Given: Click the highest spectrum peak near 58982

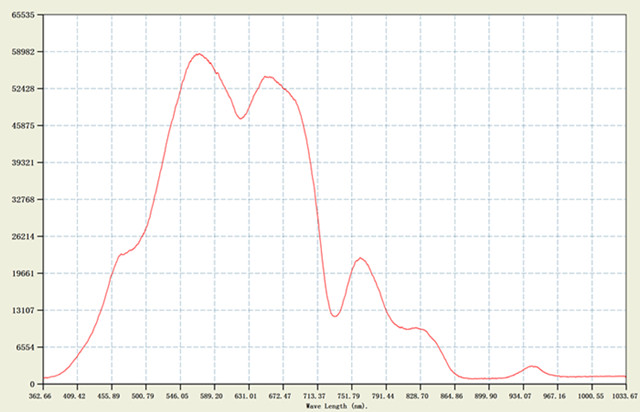Looking at the screenshot, I should point(198,54).
